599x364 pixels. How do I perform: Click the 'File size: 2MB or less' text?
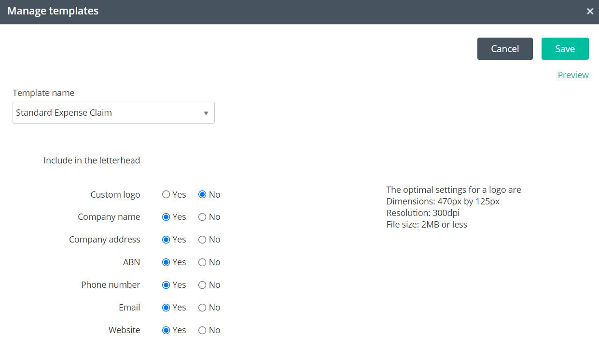[427, 224]
